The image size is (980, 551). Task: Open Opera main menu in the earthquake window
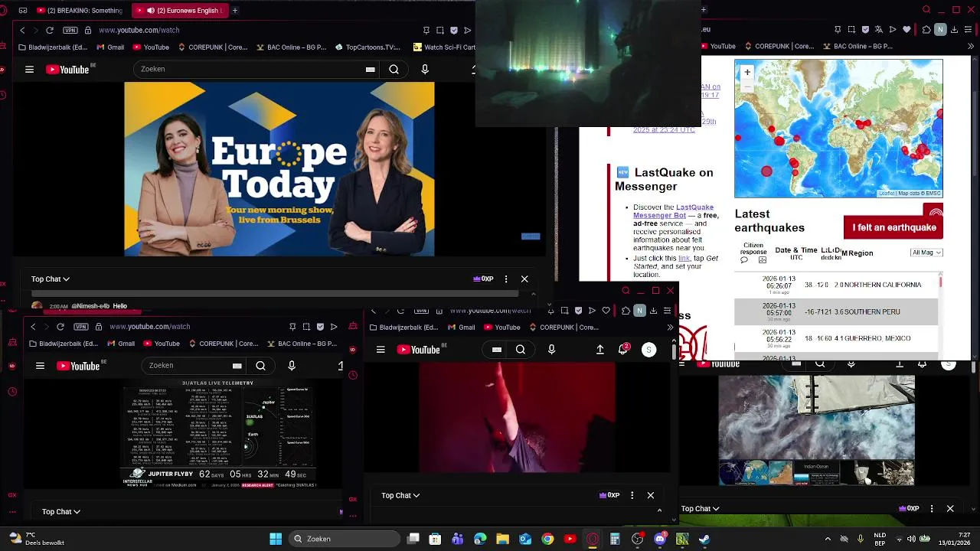(x=967, y=30)
